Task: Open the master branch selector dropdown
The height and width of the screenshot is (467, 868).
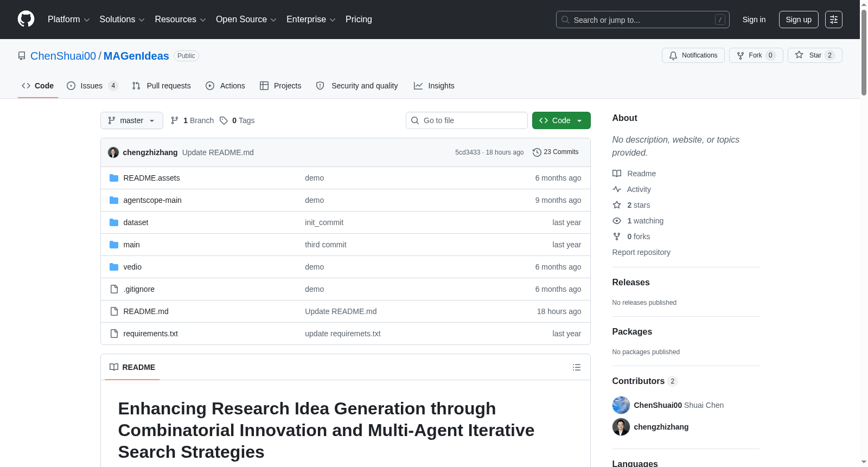Action: pos(132,120)
